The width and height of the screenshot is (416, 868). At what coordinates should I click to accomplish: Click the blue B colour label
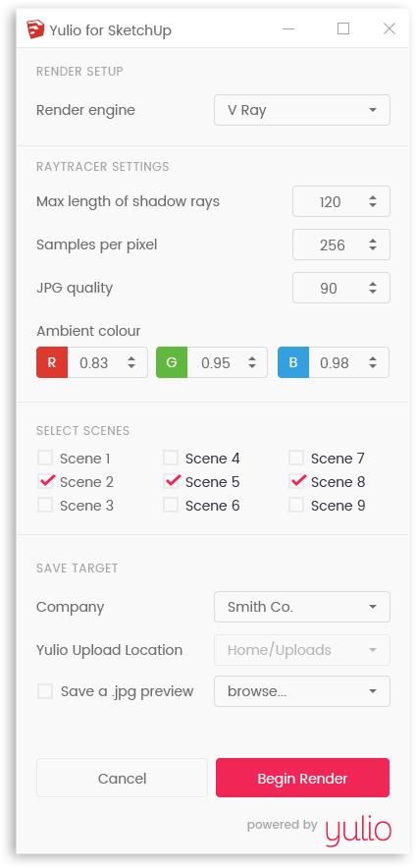[x=293, y=362]
